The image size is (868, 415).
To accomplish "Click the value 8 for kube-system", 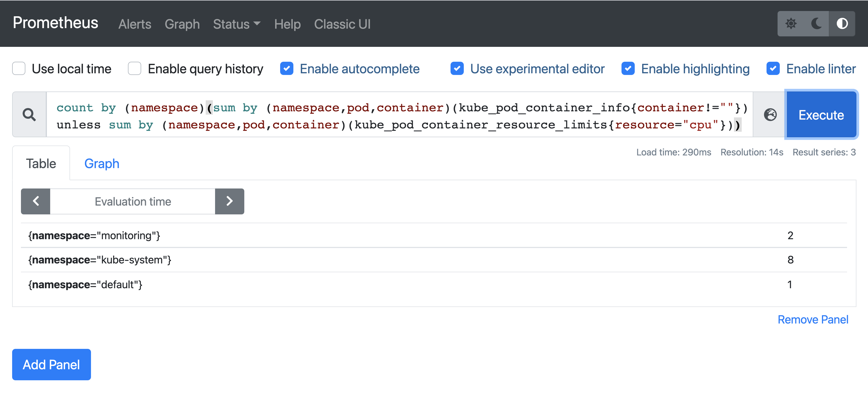I will 791,260.
